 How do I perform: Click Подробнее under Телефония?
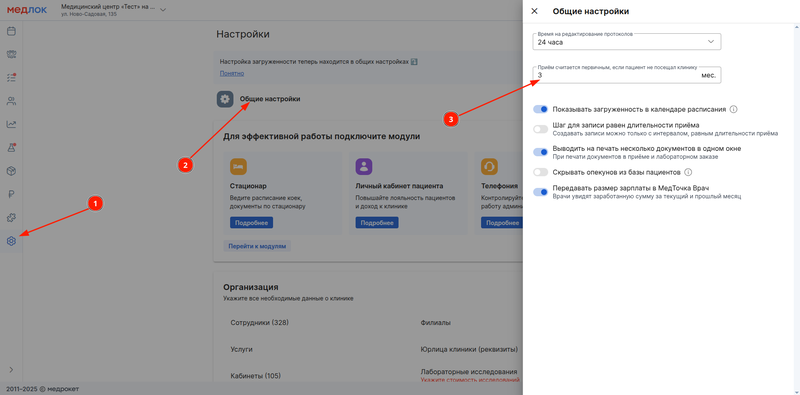[x=502, y=223]
